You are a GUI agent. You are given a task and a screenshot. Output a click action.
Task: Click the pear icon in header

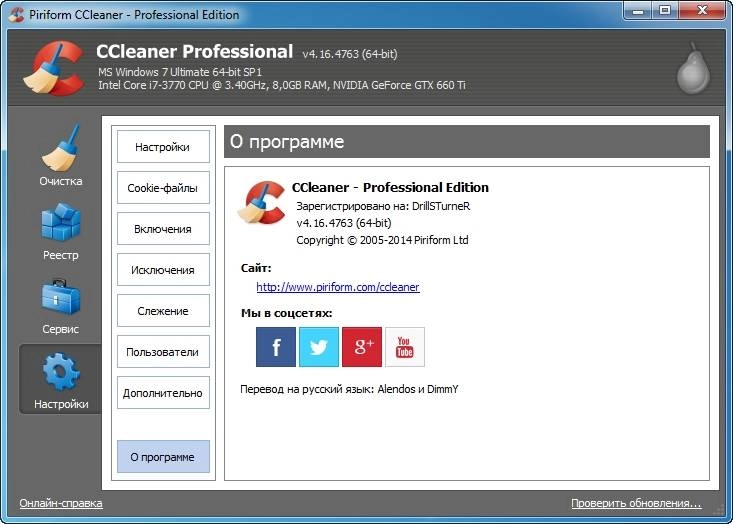click(x=693, y=69)
